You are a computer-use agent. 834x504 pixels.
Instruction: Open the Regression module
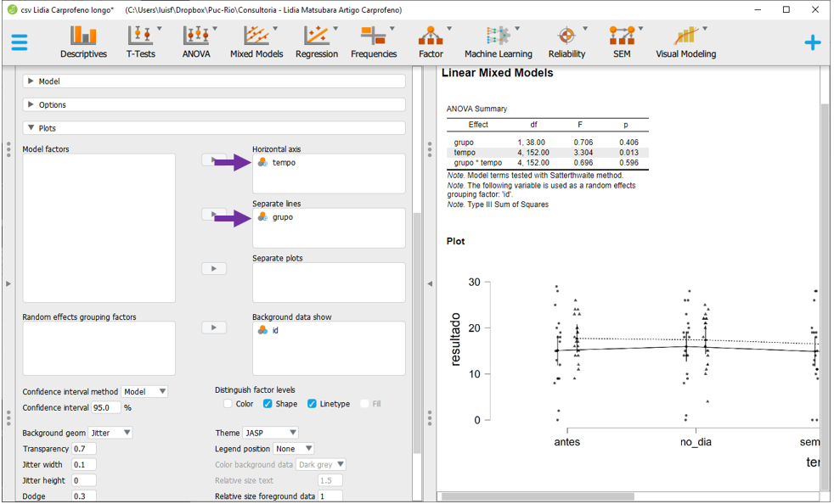point(317,42)
